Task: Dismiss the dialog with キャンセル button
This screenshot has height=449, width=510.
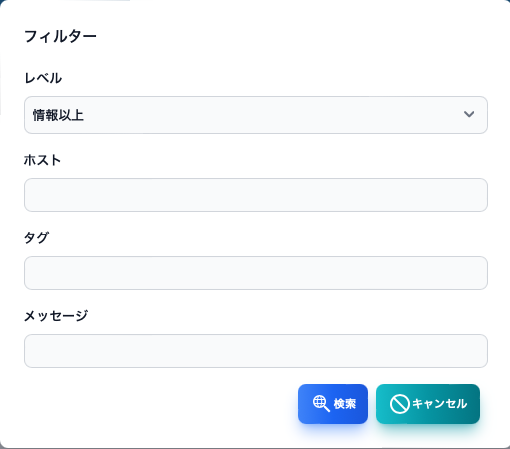Action: [x=428, y=404]
